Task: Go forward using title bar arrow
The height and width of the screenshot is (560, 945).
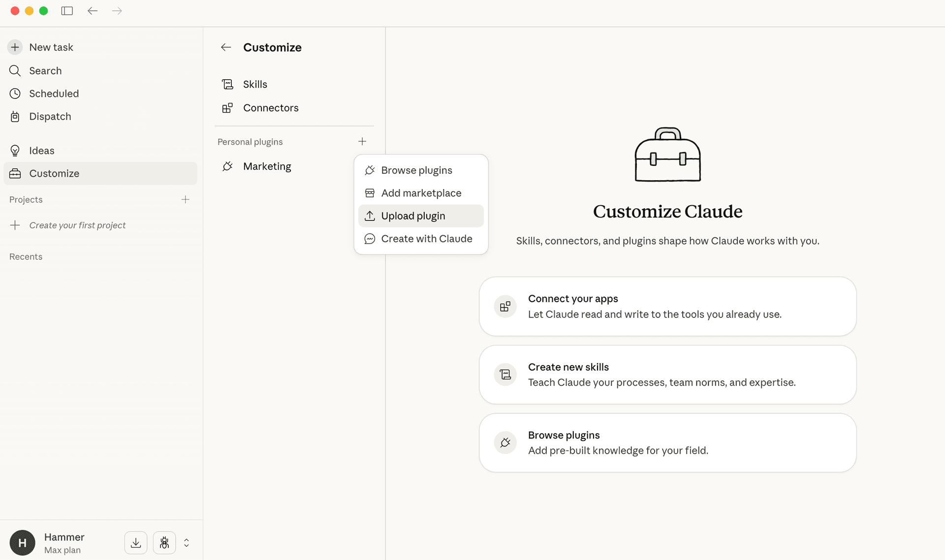Action: click(x=117, y=11)
